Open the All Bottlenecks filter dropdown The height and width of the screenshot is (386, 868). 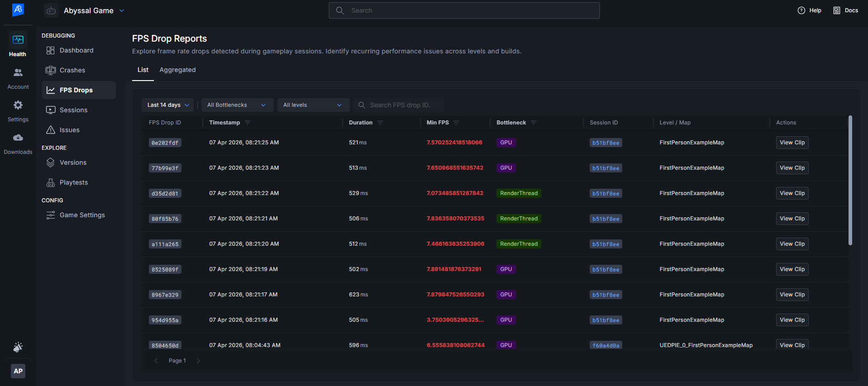[x=237, y=105]
